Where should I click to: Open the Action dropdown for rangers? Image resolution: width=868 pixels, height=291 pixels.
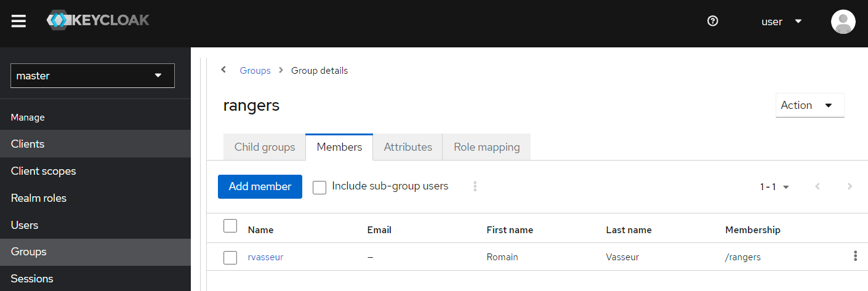[810, 105]
